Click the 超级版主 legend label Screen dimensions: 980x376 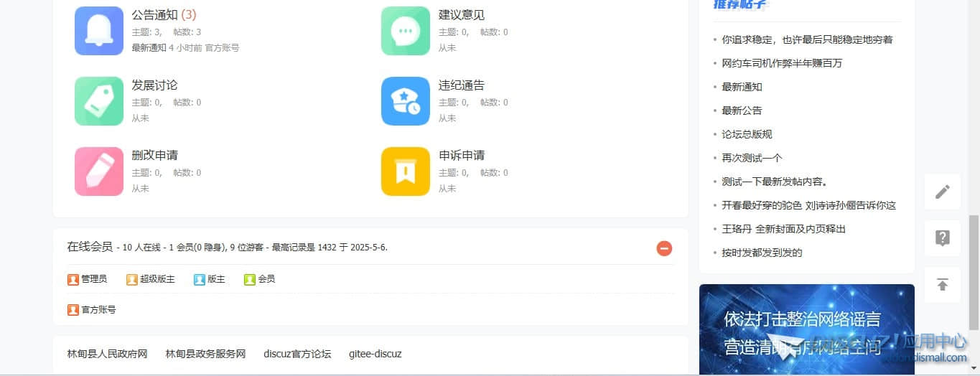(x=157, y=279)
